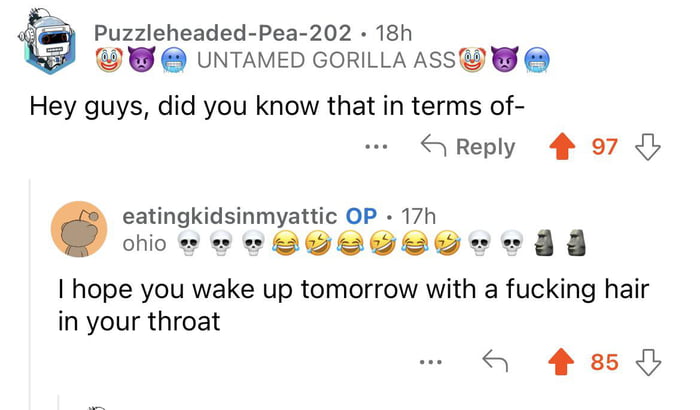Open more options on Puzzleheaded-Pea-202's comment

[375, 147]
